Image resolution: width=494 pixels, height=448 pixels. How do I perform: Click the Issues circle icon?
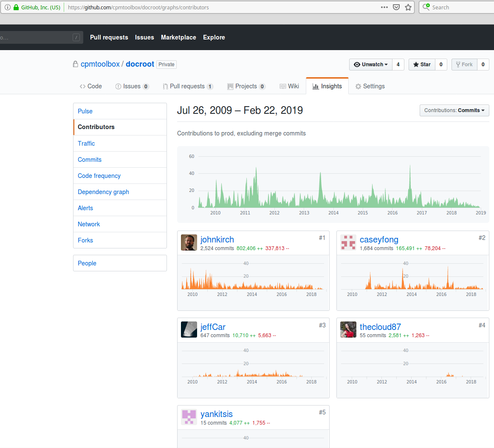117,86
